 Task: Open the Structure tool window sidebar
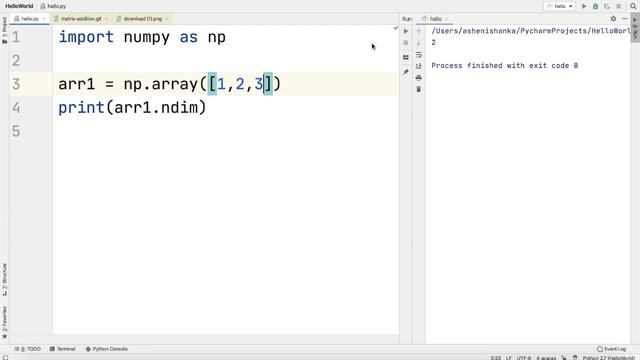[x=4, y=280]
